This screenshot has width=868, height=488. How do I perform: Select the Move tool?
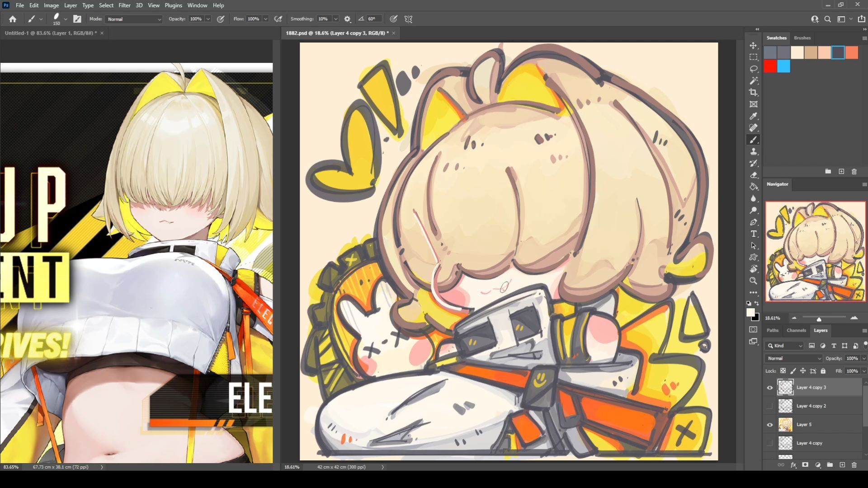click(753, 45)
